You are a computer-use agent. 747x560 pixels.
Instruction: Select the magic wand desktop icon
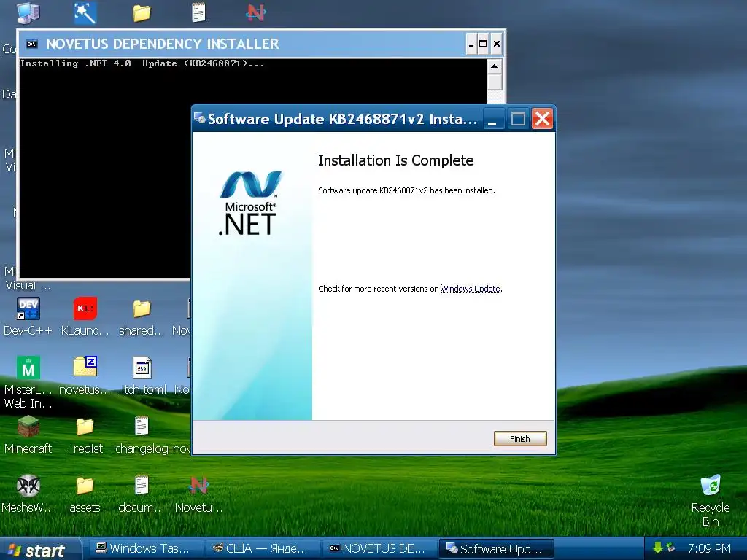click(85, 13)
